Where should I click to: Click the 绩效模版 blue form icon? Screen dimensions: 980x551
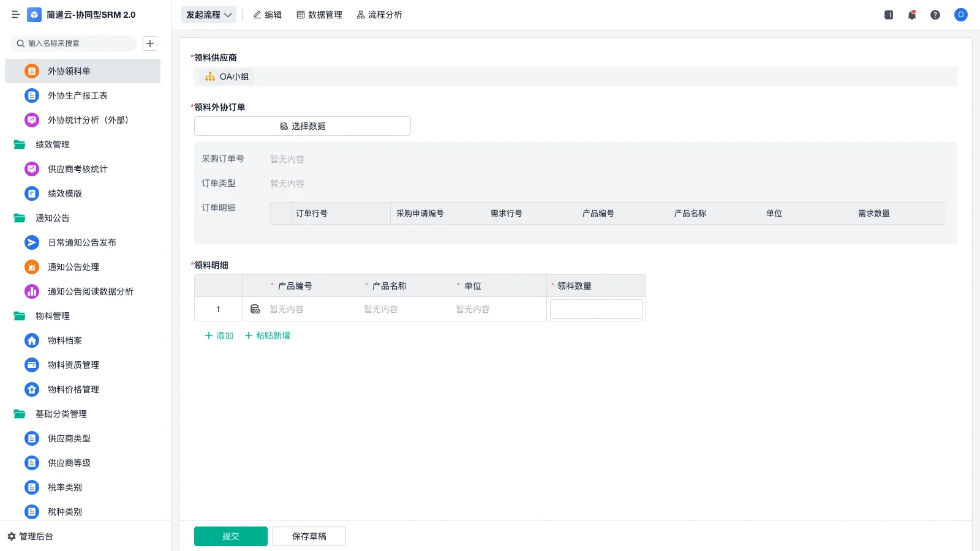coord(32,193)
